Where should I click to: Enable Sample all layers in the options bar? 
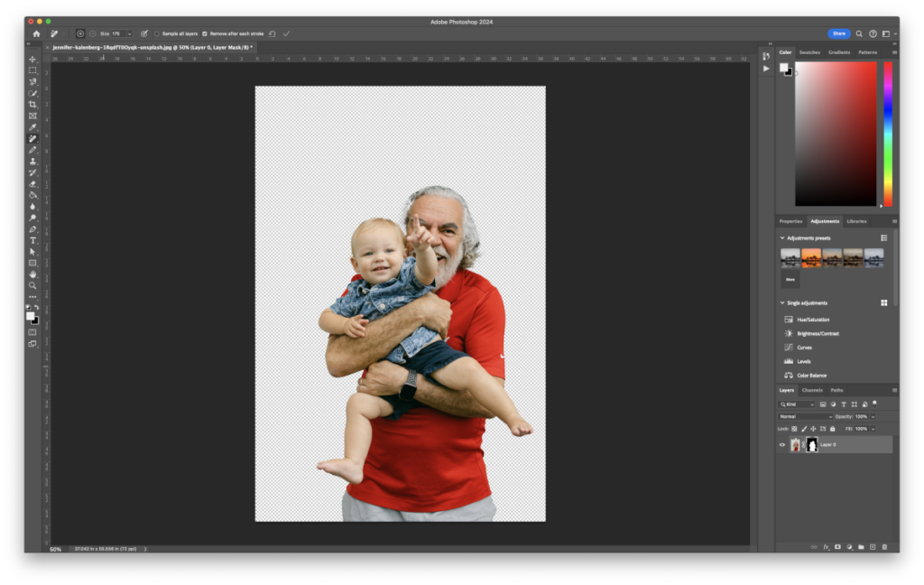click(x=156, y=33)
